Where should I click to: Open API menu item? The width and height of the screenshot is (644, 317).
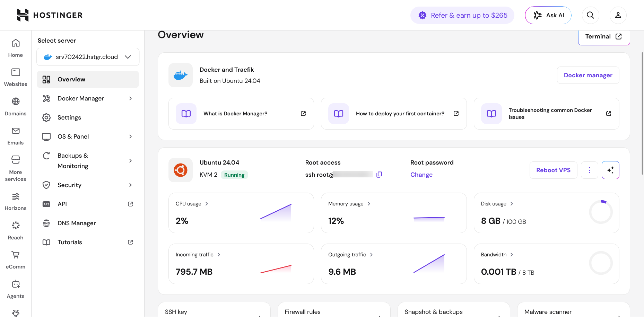click(x=88, y=204)
